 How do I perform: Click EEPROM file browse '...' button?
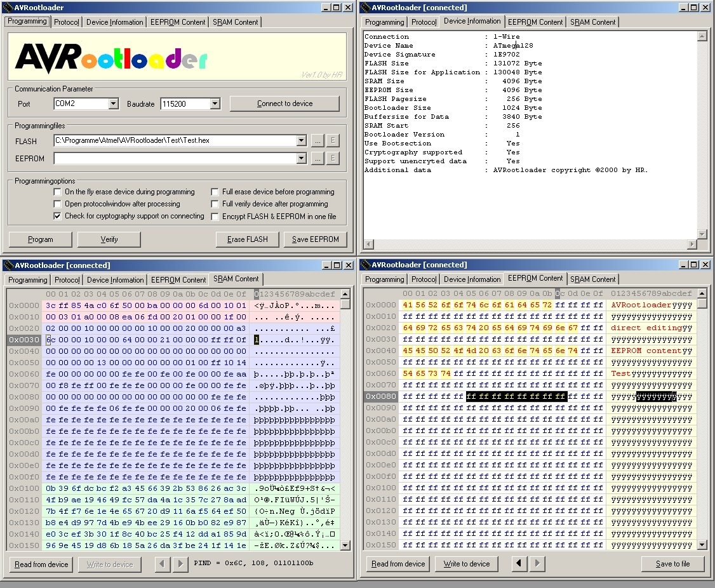coord(318,158)
